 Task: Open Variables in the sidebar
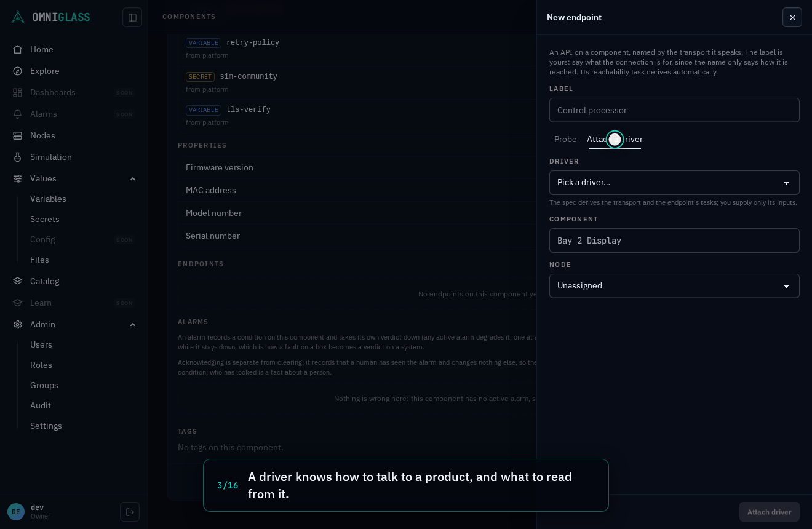pyautogui.click(x=48, y=199)
